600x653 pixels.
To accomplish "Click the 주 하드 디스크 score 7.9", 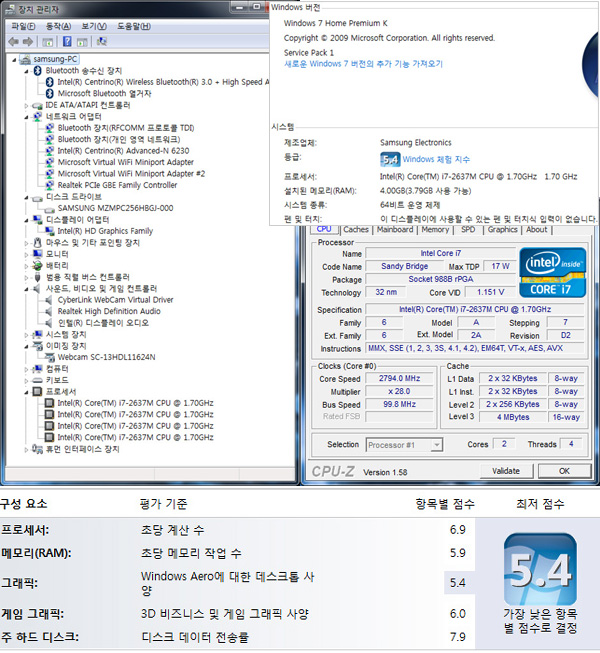I will coord(457,637).
